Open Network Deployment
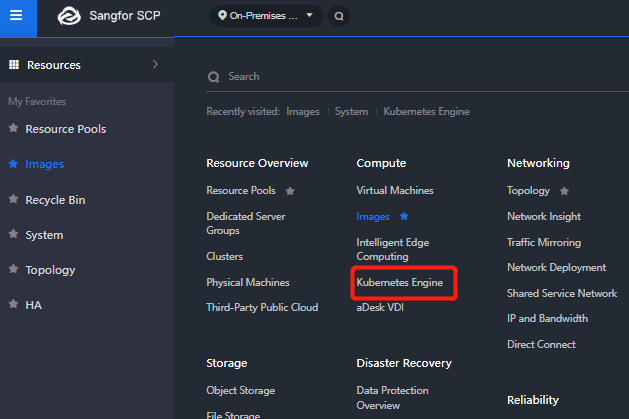629x419 pixels. pyautogui.click(x=556, y=267)
